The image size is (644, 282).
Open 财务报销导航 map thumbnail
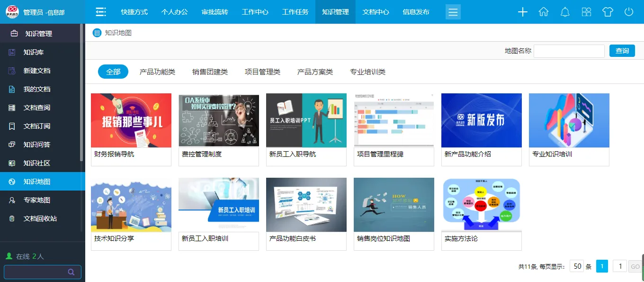131,120
